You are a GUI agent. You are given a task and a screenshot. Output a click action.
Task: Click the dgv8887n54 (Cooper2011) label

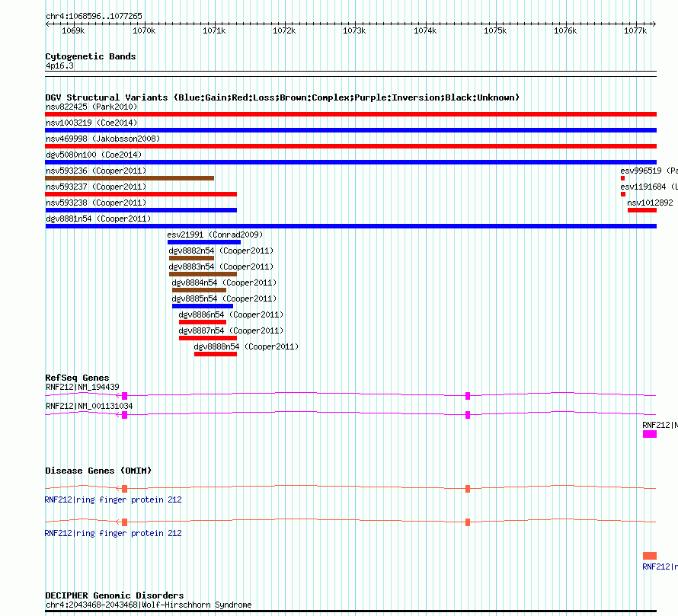pos(231,330)
